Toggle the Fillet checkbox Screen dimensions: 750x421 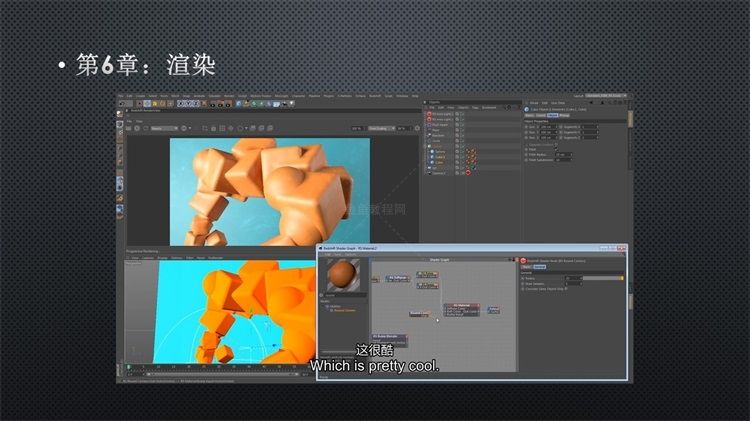click(x=556, y=149)
